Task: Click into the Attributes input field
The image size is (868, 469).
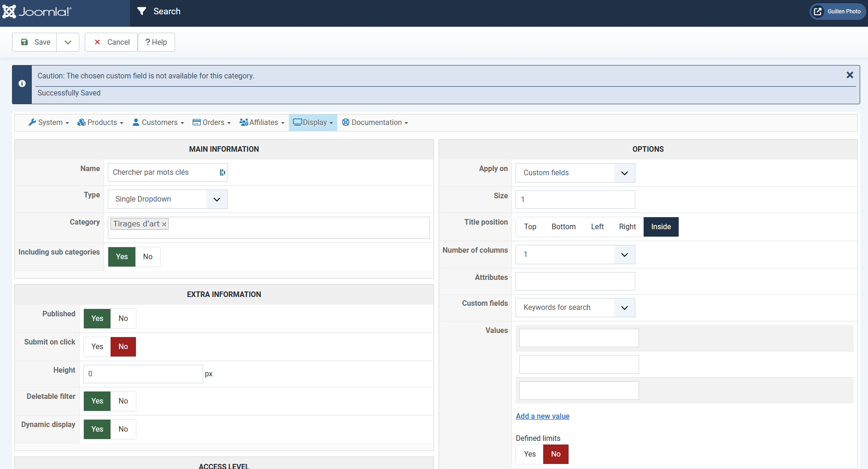Action: click(575, 281)
